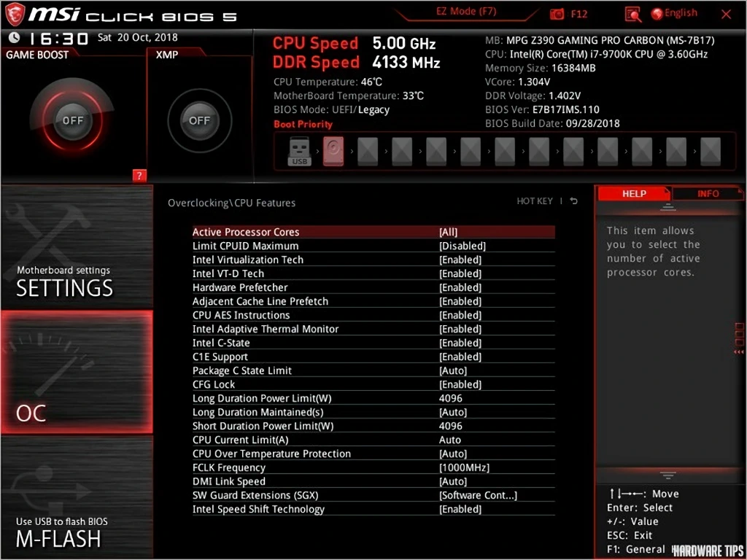
Task: Click the F12 screenshot camera icon
Action: coord(557,15)
